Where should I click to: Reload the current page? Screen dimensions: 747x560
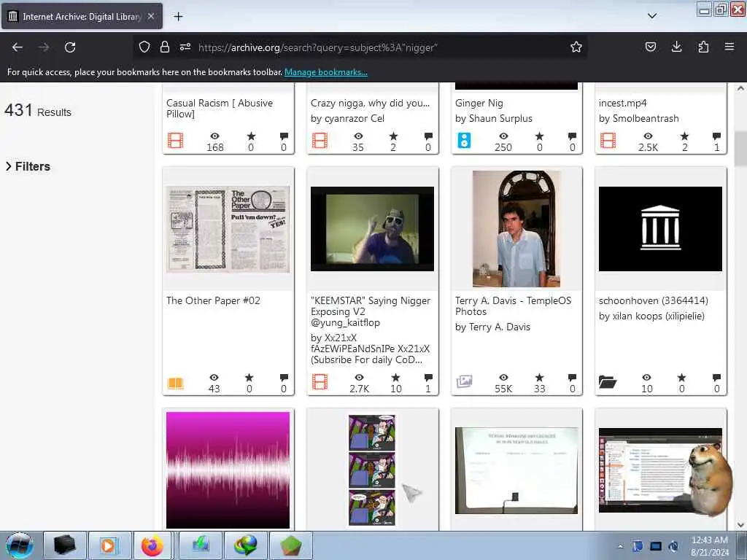point(70,47)
